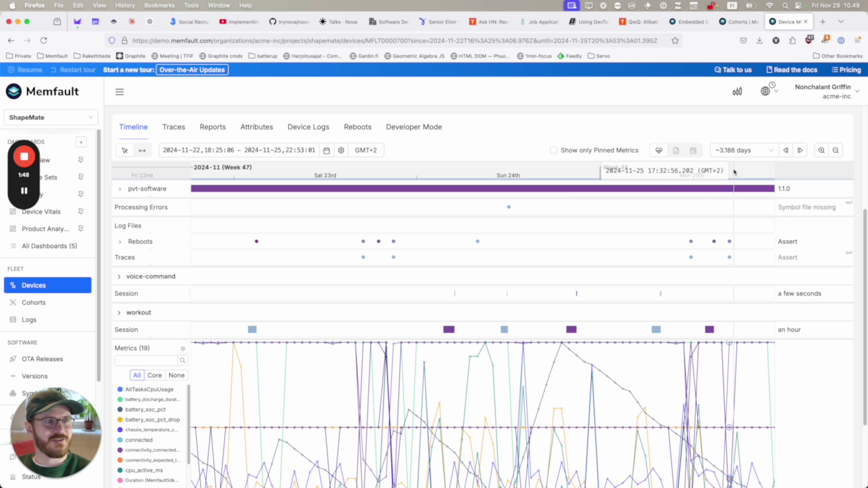Step timeline forward with right arrow

(x=800, y=150)
